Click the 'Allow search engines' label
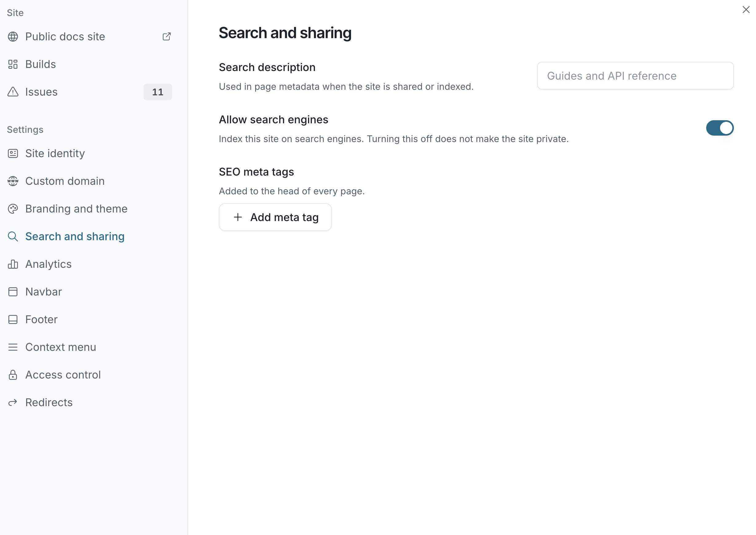756x535 pixels. [274, 120]
